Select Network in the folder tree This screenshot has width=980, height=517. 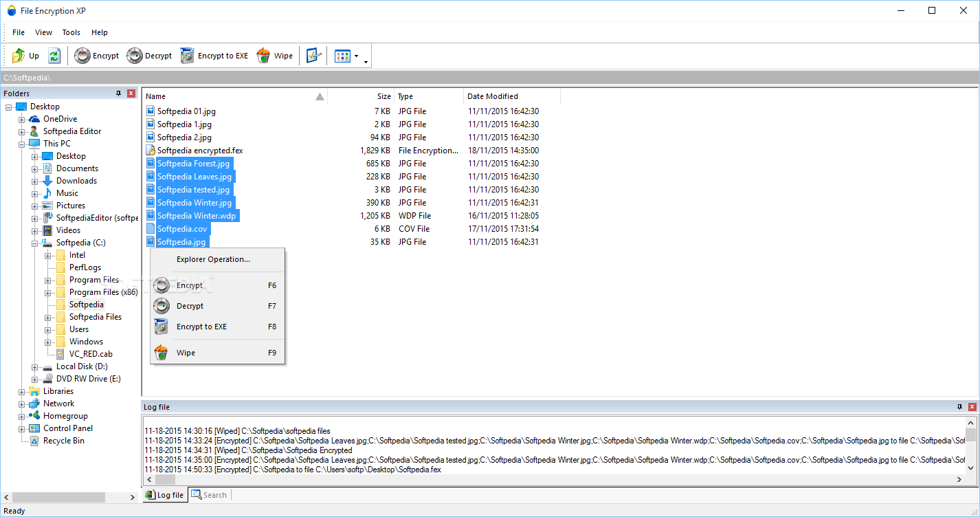58,404
